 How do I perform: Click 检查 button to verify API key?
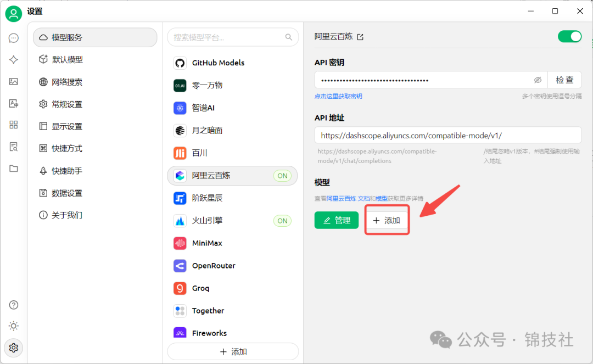[564, 80]
